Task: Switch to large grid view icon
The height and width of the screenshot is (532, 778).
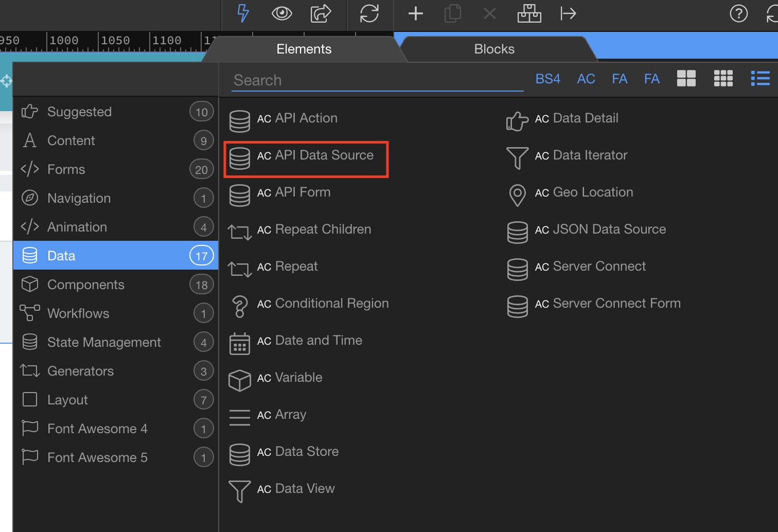Action: [x=686, y=78]
